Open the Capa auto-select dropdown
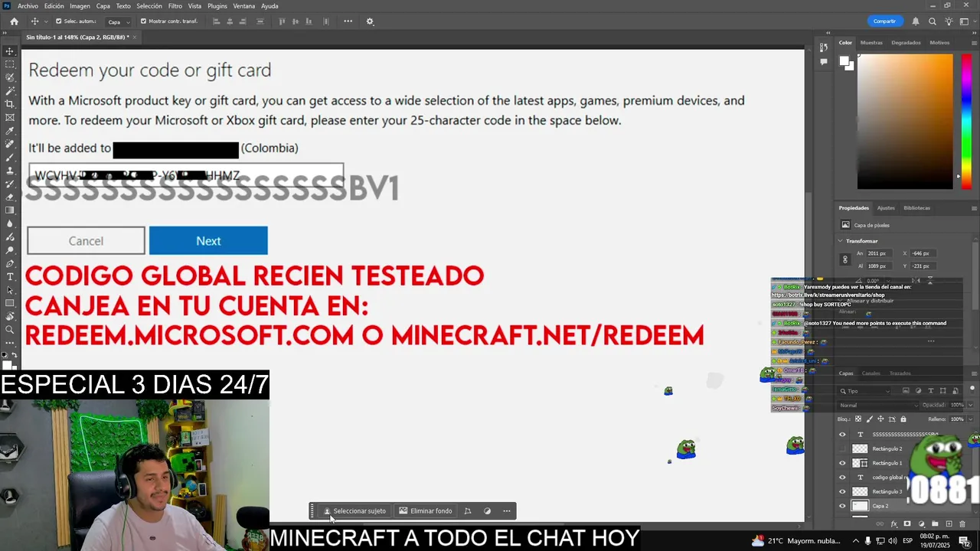980x551 pixels. point(118,22)
